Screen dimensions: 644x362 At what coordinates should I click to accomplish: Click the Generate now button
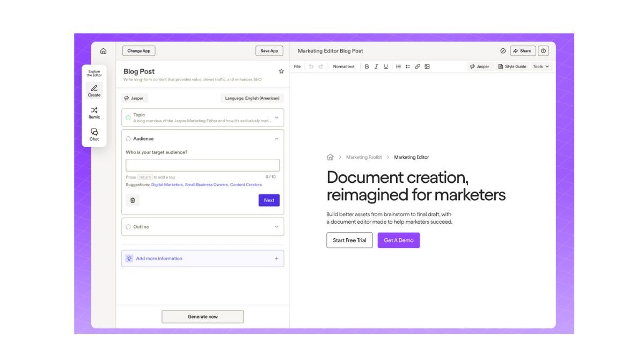click(x=203, y=316)
